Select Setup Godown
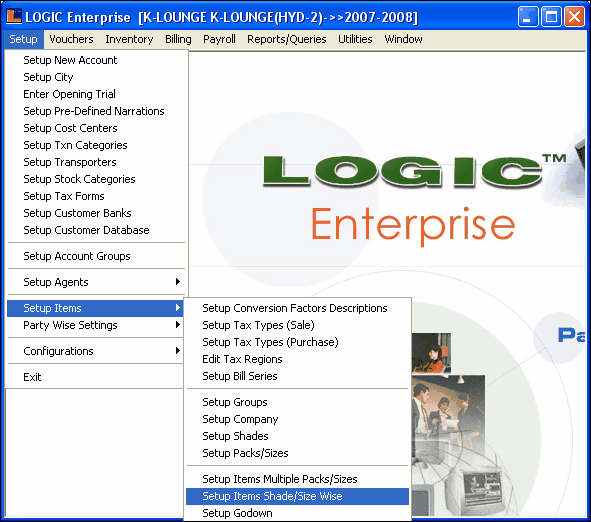This screenshot has height=522, width=591. tap(297, 513)
